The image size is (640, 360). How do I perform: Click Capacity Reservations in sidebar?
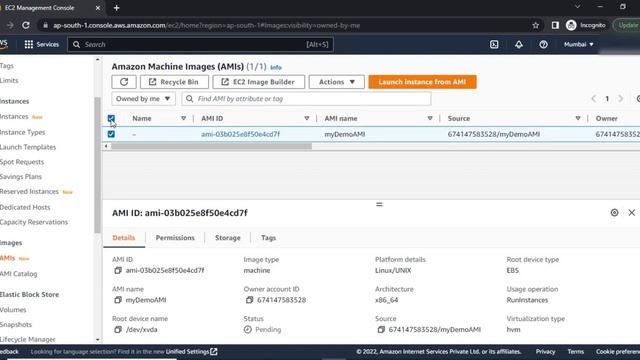coord(34,222)
